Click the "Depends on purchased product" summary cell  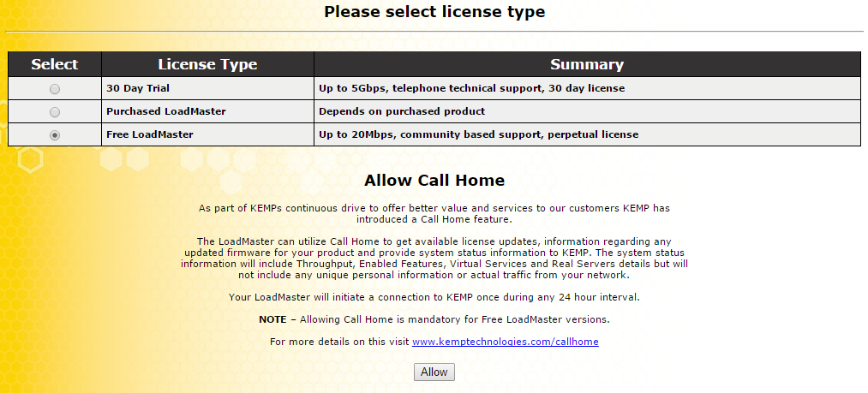click(x=401, y=111)
